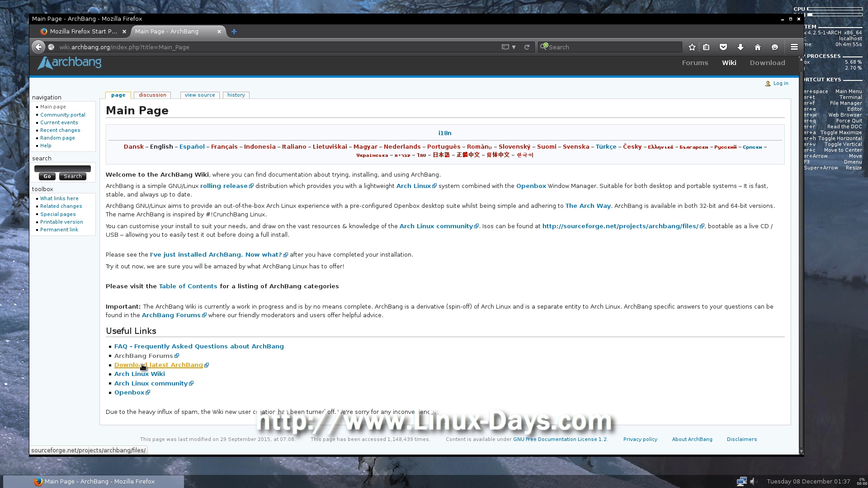Switch to Mozilla Firefox Start Page tab
Image resolution: width=868 pixels, height=488 pixels.
83,32
